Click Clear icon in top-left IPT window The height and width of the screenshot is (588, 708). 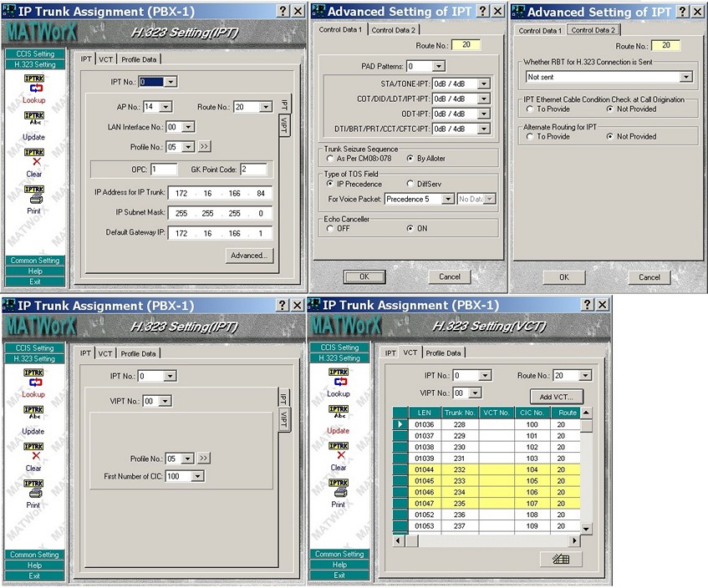[34, 157]
